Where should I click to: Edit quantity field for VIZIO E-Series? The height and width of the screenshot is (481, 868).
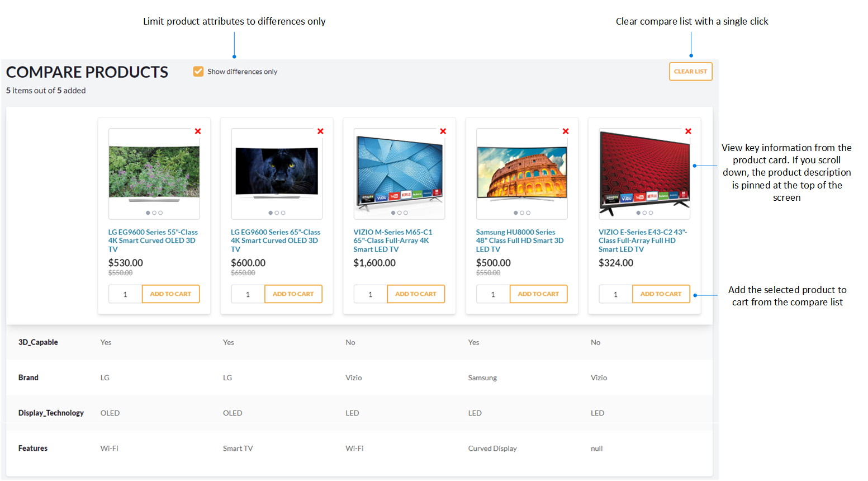click(615, 294)
